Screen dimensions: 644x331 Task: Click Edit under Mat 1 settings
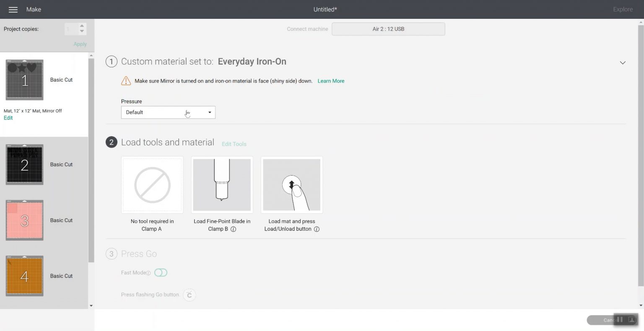coord(8,118)
